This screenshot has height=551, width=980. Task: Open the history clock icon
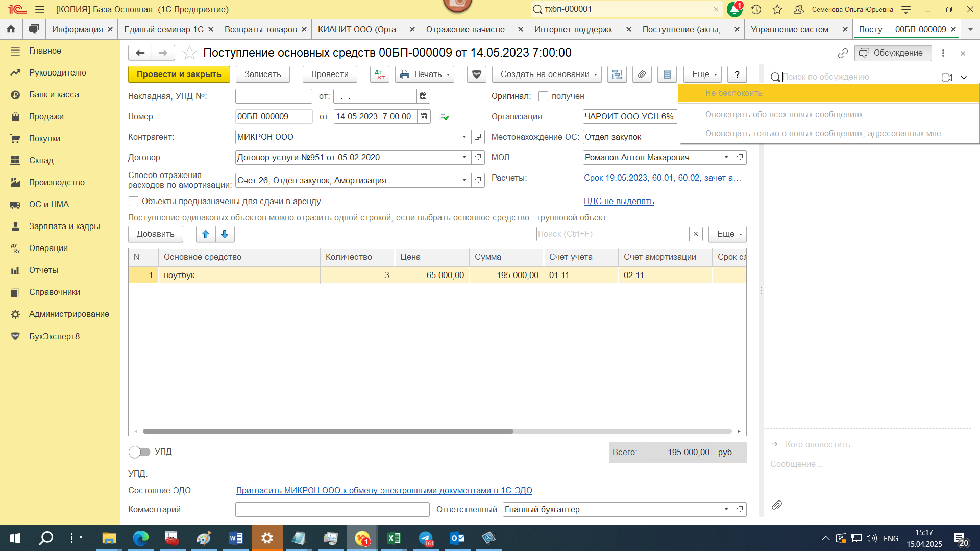pos(756,9)
